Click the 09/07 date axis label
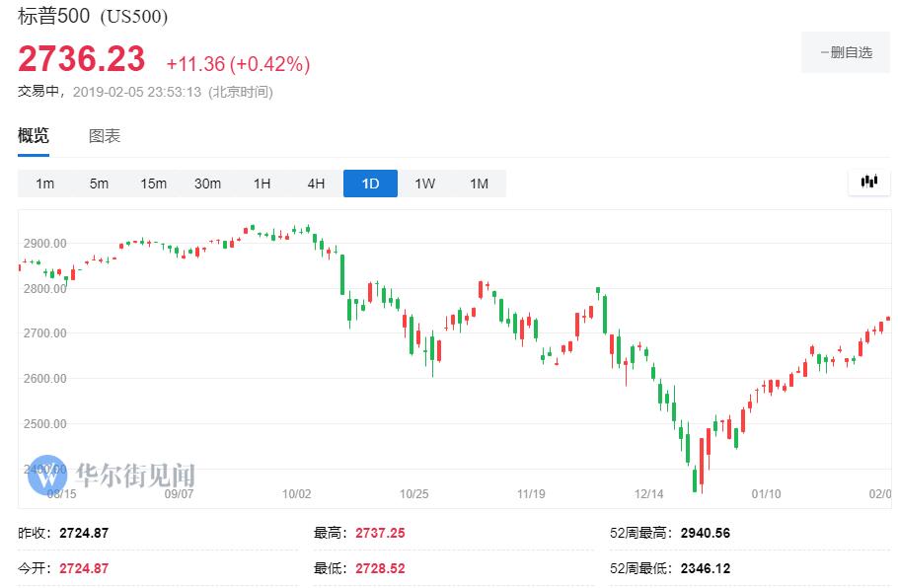Screen dimensions: 898x588 click(x=180, y=494)
